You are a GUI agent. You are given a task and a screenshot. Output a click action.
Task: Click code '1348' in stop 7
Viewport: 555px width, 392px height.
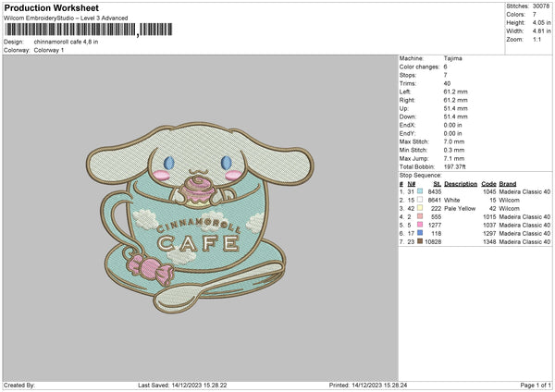pos(489,241)
